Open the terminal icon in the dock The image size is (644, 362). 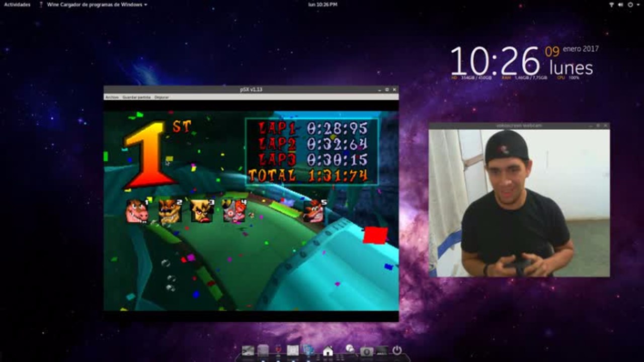[x=248, y=350]
